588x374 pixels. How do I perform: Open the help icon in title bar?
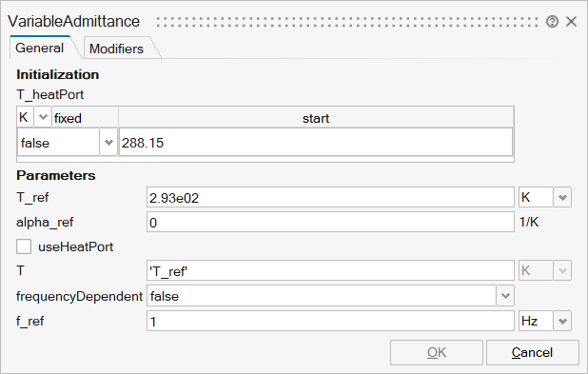click(x=552, y=21)
